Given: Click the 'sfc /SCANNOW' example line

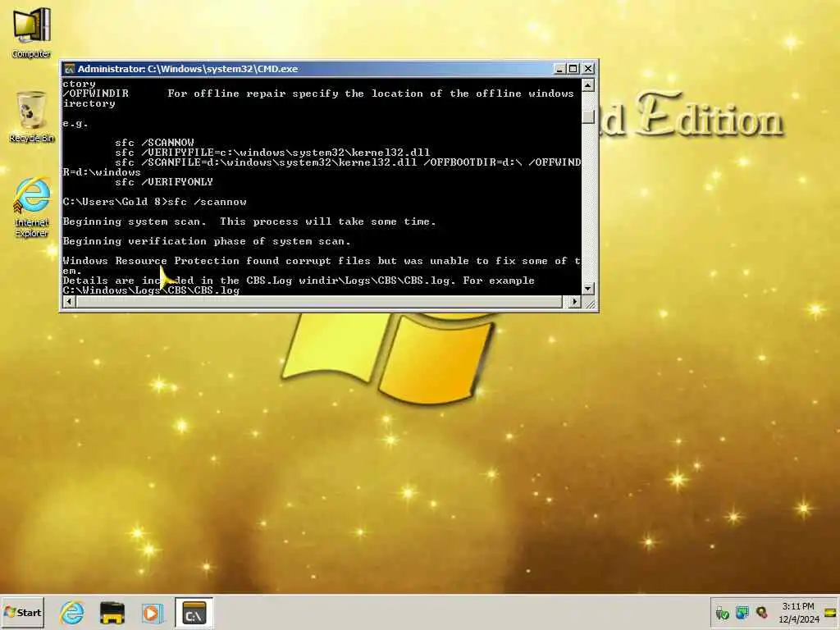Looking at the screenshot, I should (x=154, y=143).
